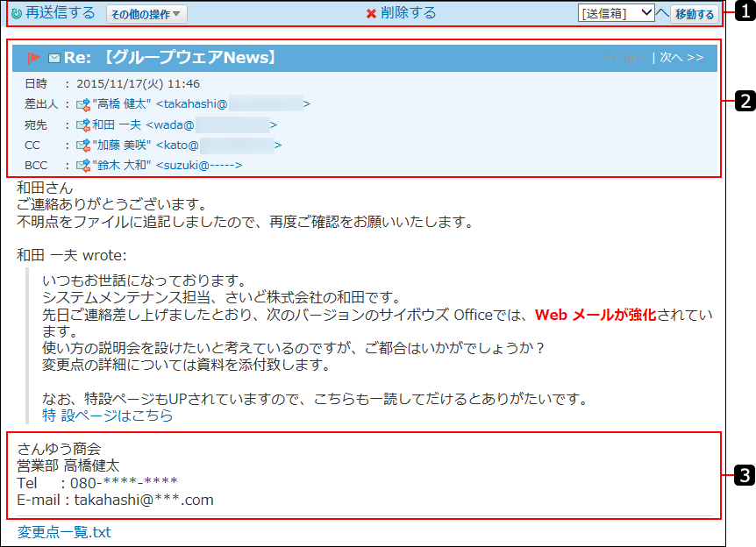The height and width of the screenshot is (547, 756).
Task: Click recipient address 和田 一夫 wada@
Action: tap(185, 124)
